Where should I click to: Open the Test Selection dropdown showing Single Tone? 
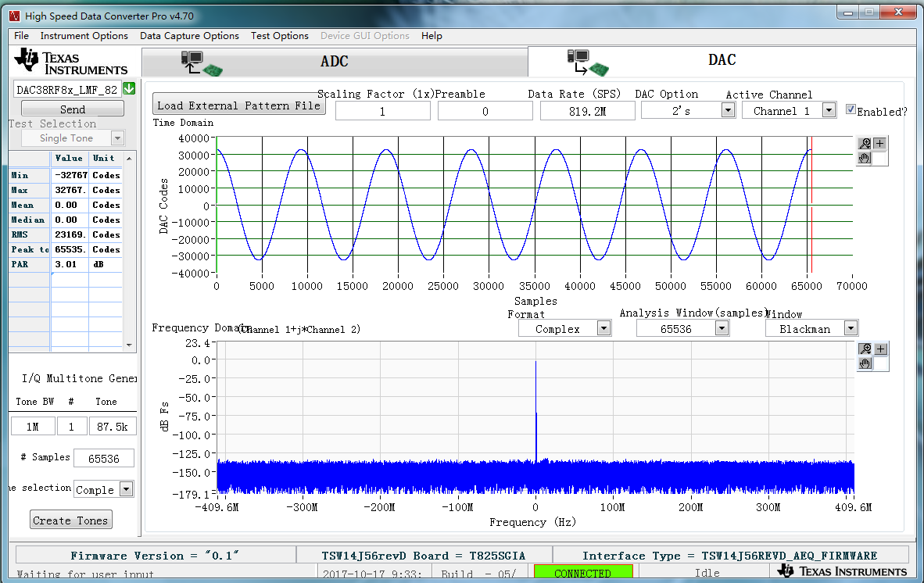tap(117, 138)
